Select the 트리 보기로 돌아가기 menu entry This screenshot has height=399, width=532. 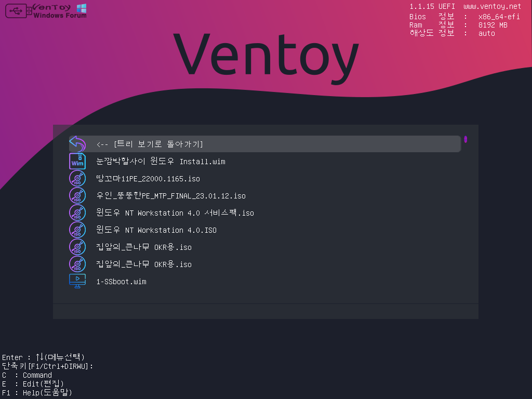coord(264,144)
